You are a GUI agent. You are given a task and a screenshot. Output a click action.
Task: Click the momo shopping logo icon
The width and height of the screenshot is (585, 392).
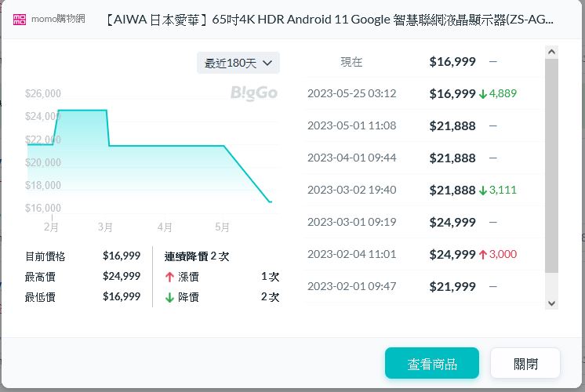coord(20,20)
